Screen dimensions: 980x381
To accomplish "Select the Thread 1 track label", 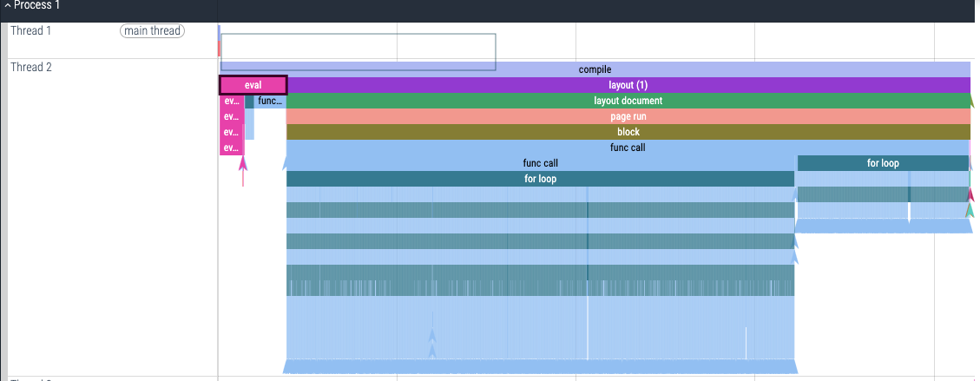I will pyautogui.click(x=31, y=31).
